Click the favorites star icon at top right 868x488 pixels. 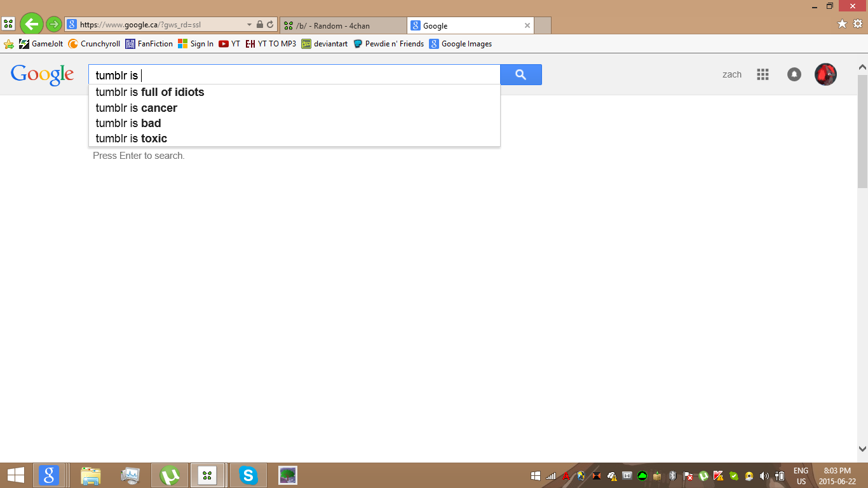[842, 24]
